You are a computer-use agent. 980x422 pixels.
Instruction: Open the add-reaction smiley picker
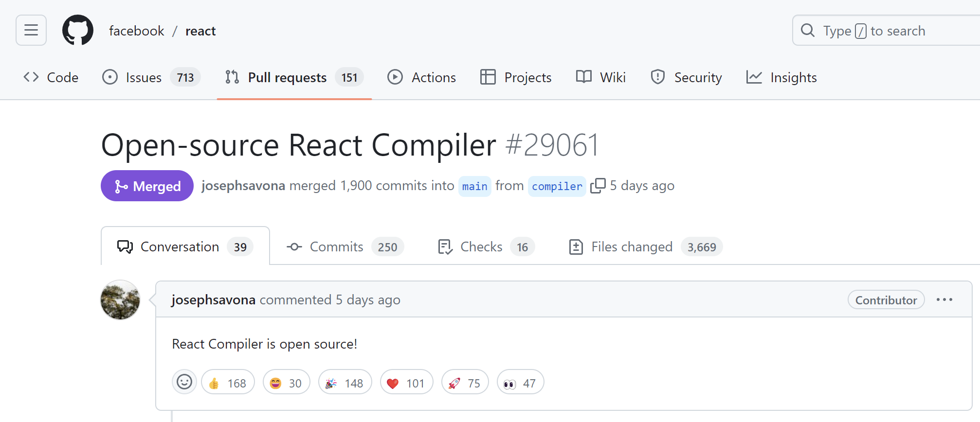point(184,382)
